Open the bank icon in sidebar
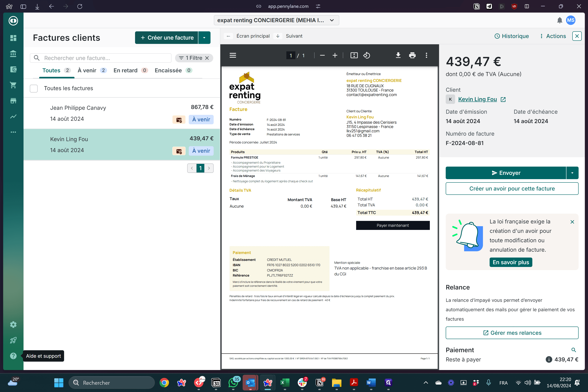588x392 pixels. [x=13, y=54]
